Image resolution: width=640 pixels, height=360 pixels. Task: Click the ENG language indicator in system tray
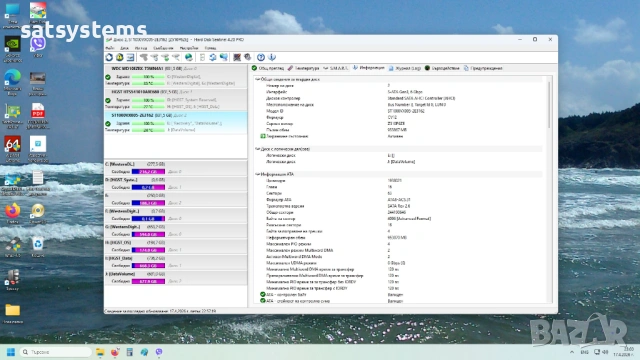point(584,352)
